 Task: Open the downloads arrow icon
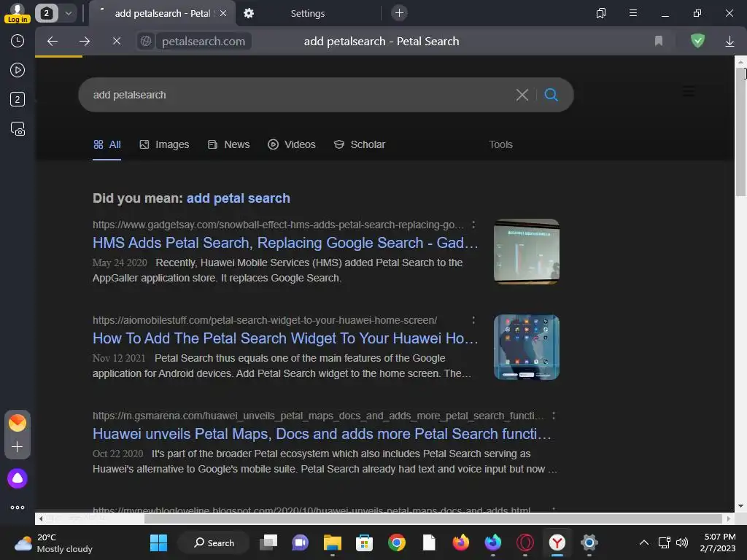pyautogui.click(x=729, y=42)
